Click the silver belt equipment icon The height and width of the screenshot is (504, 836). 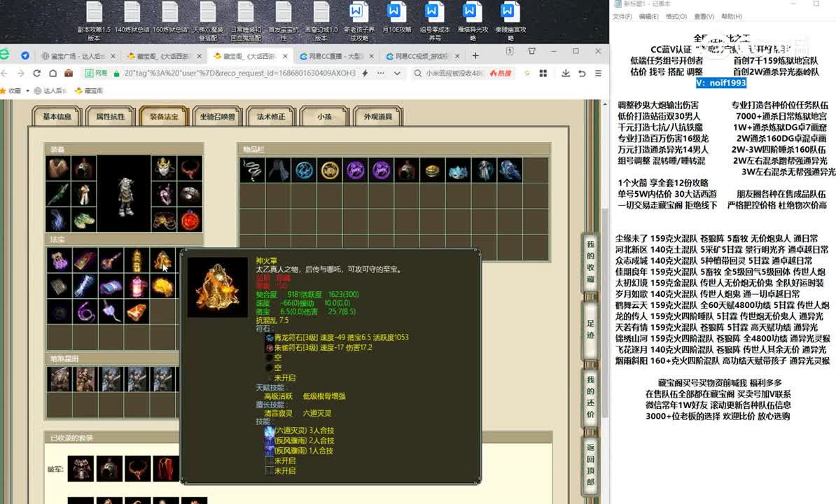click(190, 194)
